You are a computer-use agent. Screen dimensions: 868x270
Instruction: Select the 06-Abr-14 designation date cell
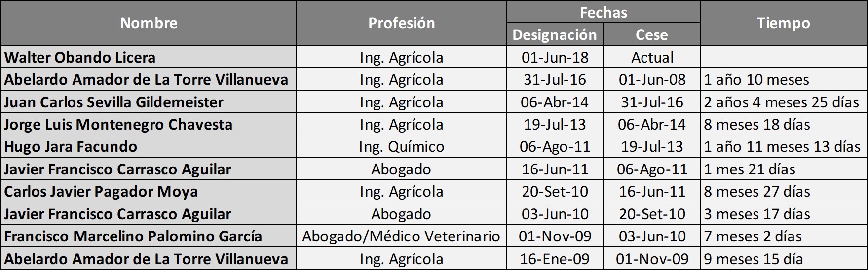coord(555,102)
